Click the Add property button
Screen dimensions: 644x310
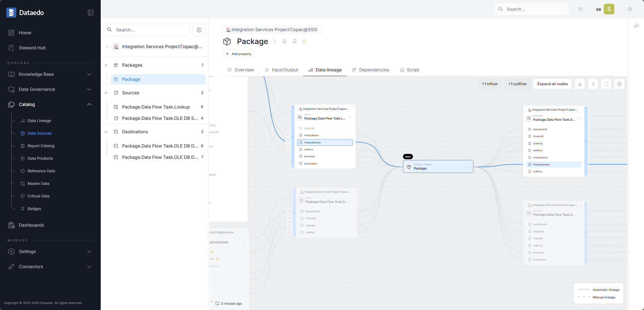pos(238,54)
